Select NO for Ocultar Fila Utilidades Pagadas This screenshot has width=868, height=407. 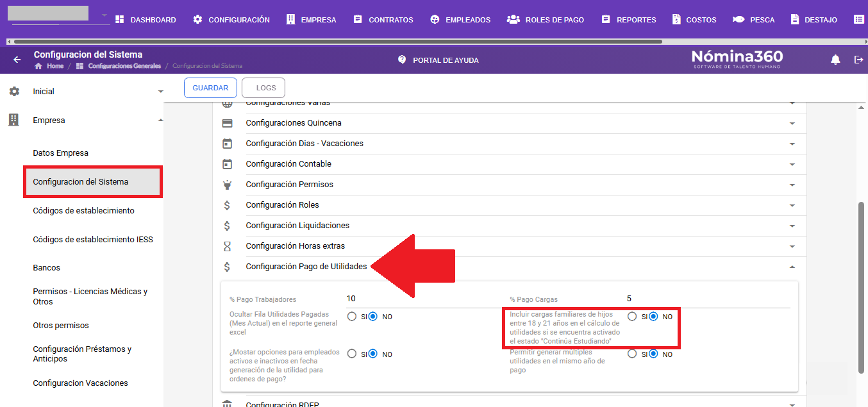tap(372, 317)
